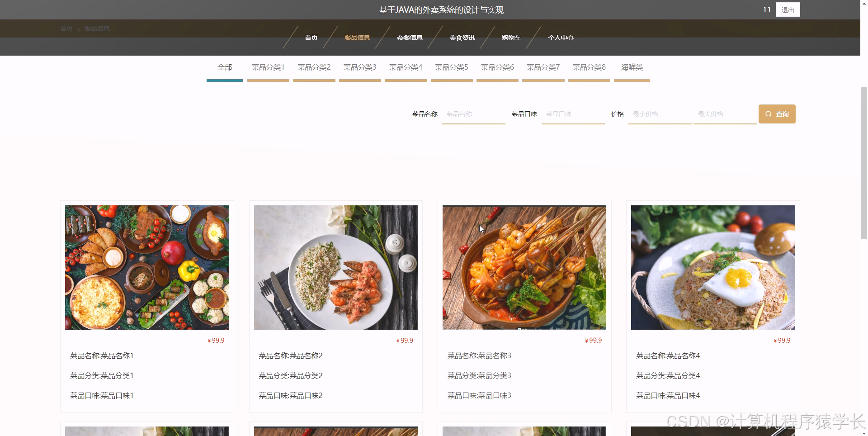Select the 菜品分类3 category tab
868x436 pixels.
click(360, 68)
